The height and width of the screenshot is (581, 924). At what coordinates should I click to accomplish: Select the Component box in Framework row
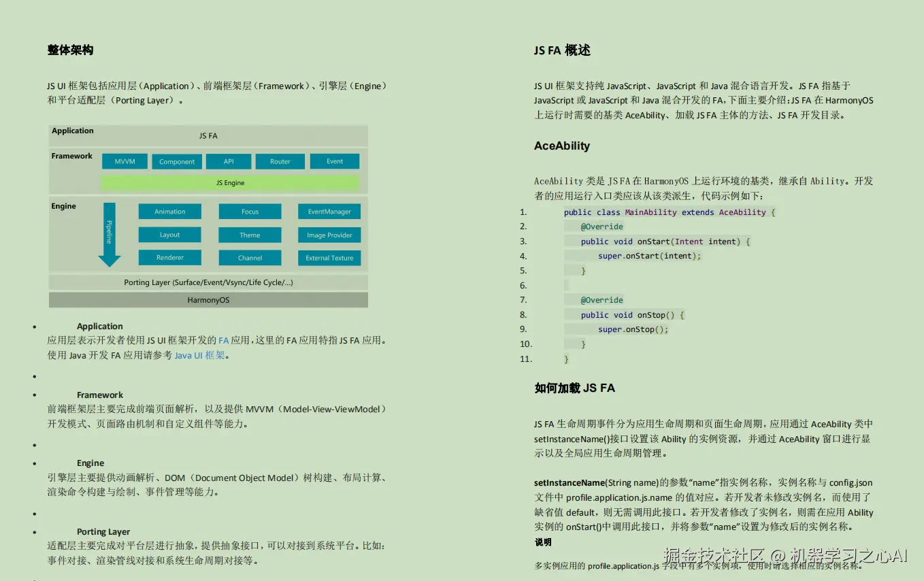point(177,161)
